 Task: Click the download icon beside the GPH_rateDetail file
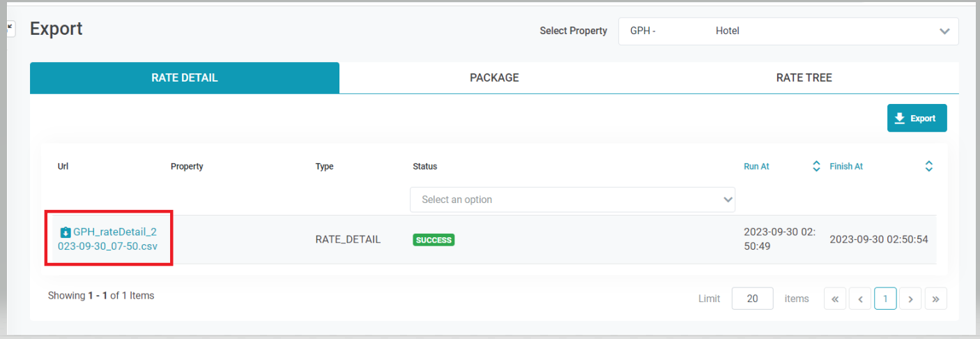pyautogui.click(x=66, y=232)
